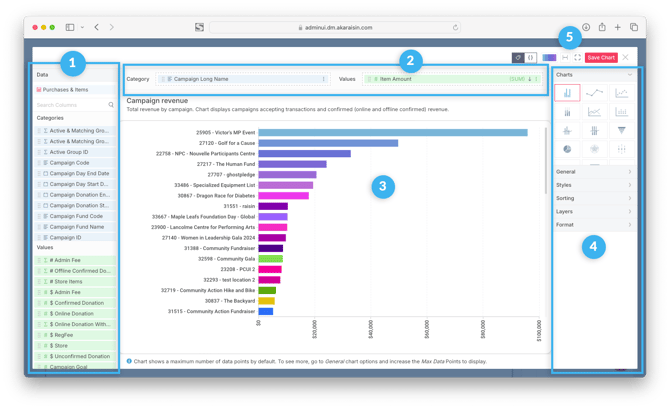Select Campaign Fund Code category field
This screenshot has width=670, height=409.
pyautogui.click(x=75, y=216)
